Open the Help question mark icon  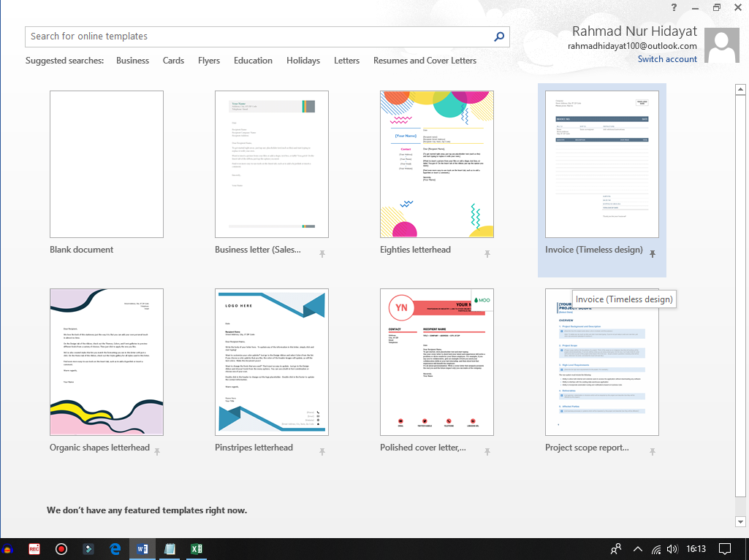tap(674, 7)
